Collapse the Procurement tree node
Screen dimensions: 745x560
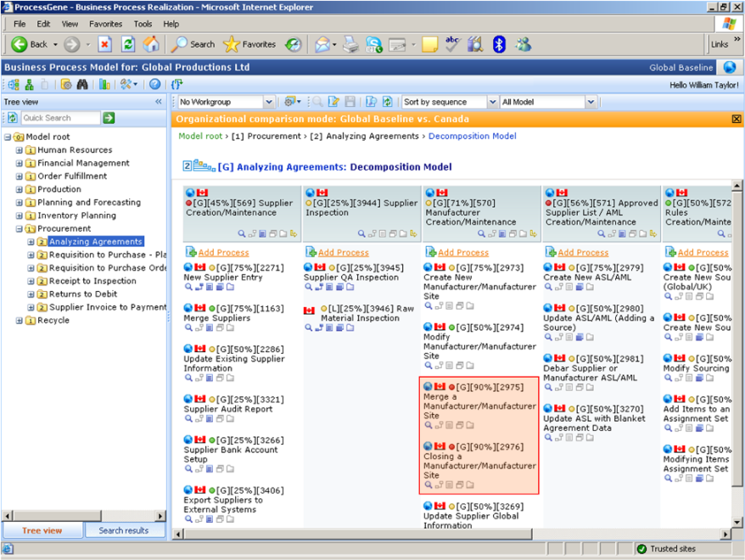pyautogui.click(x=19, y=229)
